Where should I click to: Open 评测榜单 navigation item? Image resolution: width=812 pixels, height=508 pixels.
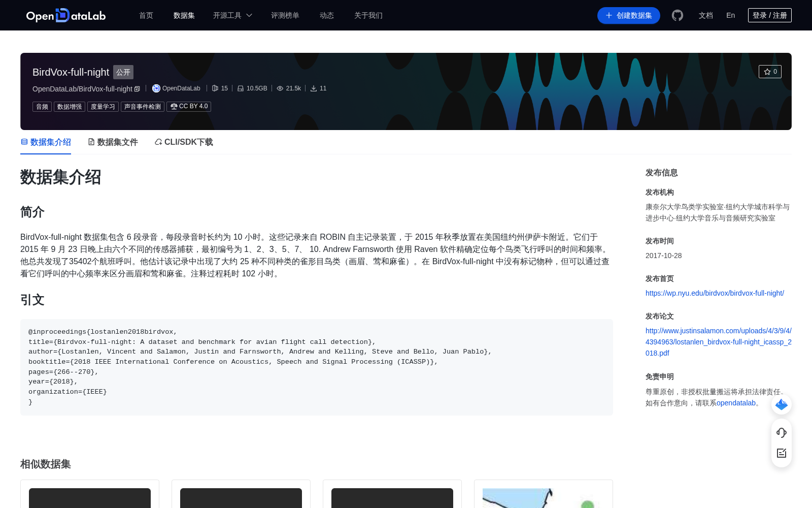pyautogui.click(x=285, y=15)
